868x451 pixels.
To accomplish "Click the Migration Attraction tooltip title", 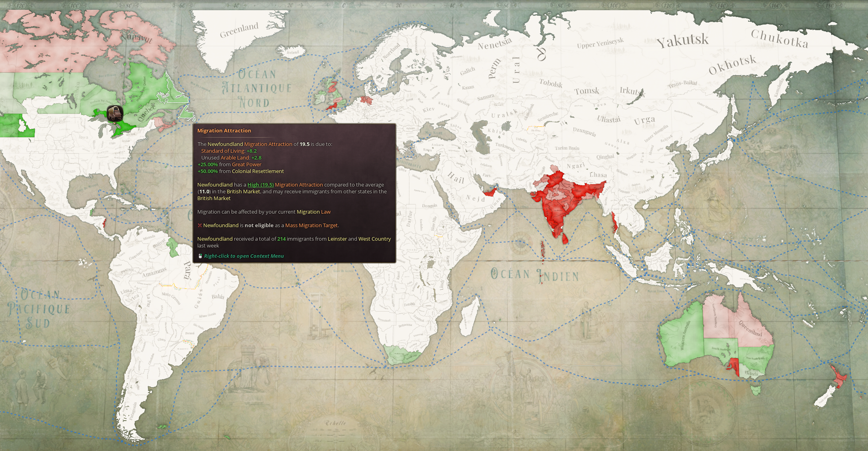I will (x=224, y=131).
